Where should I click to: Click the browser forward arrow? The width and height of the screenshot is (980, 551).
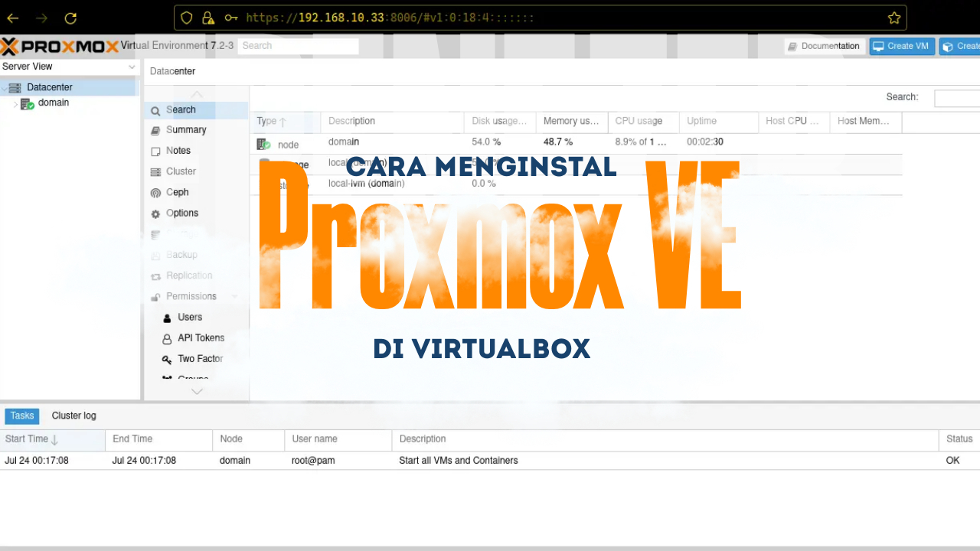(x=42, y=18)
